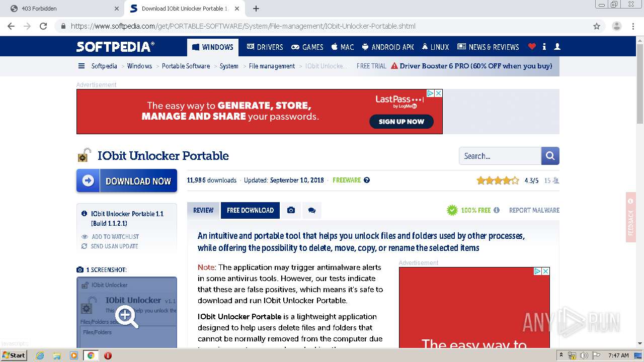Go to the Windows breadcrumb link

point(139,66)
